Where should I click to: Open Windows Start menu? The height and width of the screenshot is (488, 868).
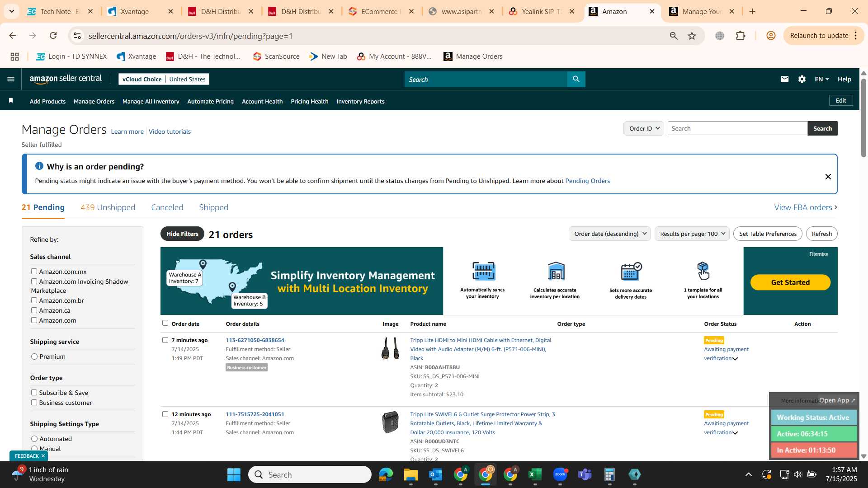[x=234, y=474]
